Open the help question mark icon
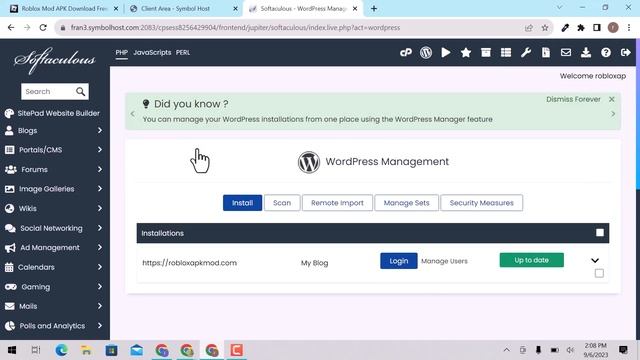 pyautogui.click(x=606, y=52)
